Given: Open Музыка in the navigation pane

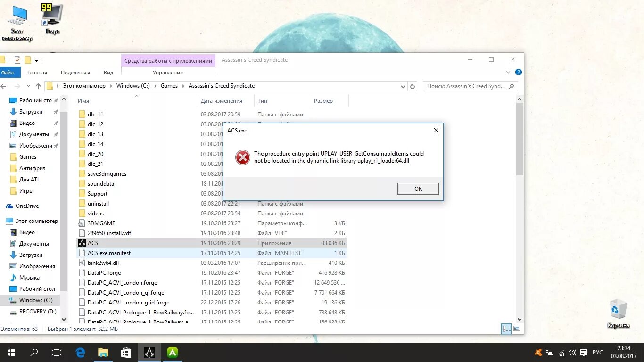Looking at the screenshot, I should point(29,278).
